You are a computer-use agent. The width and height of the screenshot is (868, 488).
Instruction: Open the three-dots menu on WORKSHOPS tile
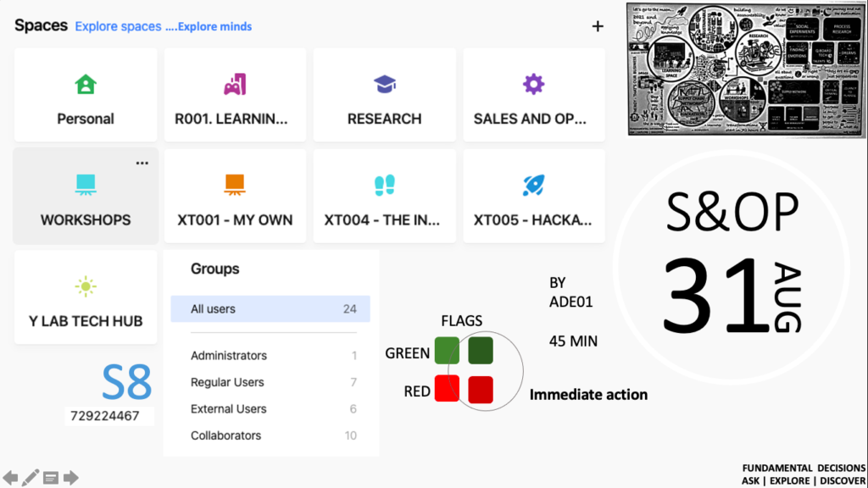coord(142,163)
